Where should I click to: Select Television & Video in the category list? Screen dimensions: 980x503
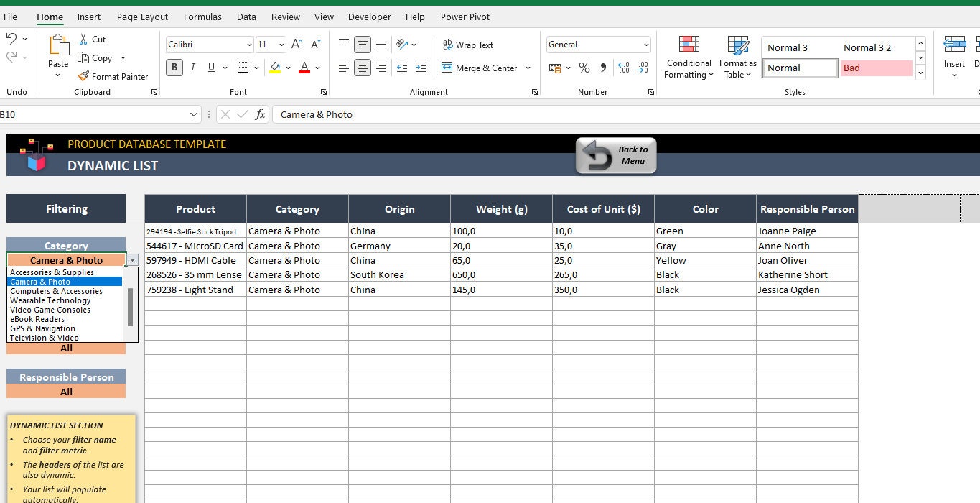point(45,338)
